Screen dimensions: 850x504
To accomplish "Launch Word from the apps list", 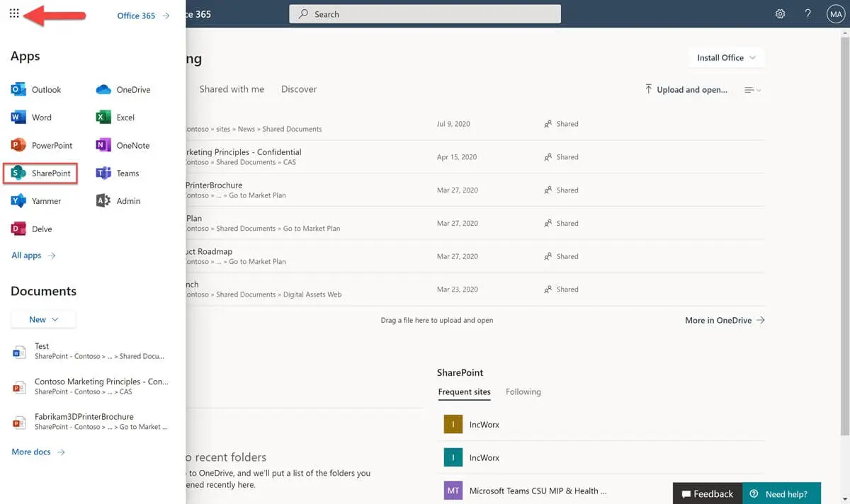I will tap(32, 118).
